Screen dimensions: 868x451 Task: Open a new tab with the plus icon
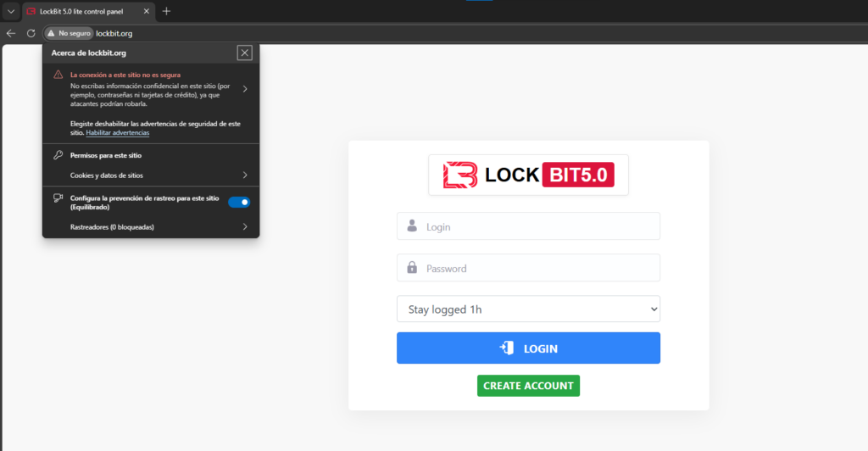[166, 11]
